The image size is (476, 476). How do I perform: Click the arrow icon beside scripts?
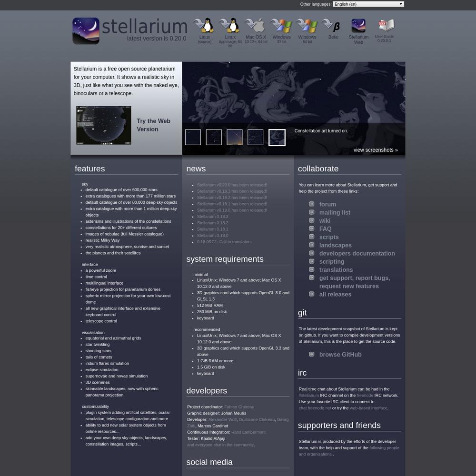click(311, 237)
